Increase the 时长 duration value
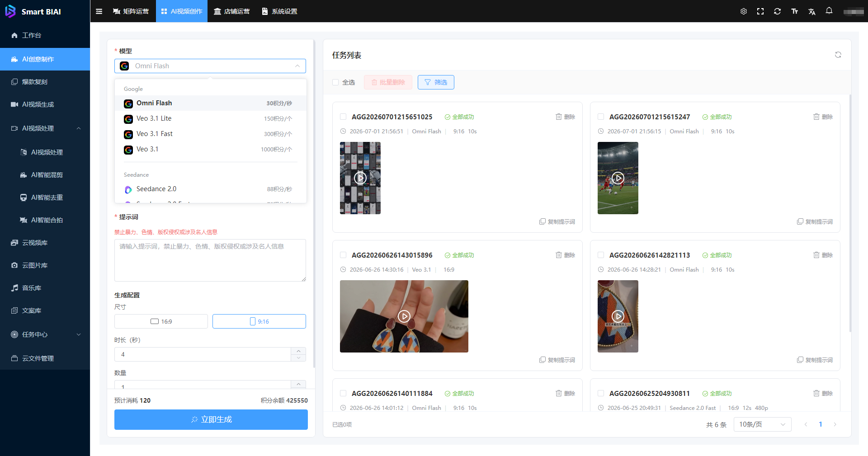The width and height of the screenshot is (868, 456). point(298,351)
